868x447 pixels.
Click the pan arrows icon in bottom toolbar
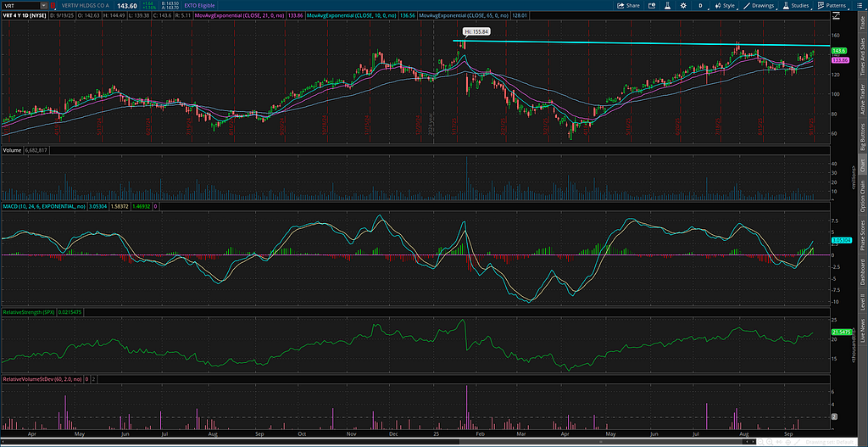coord(779,442)
